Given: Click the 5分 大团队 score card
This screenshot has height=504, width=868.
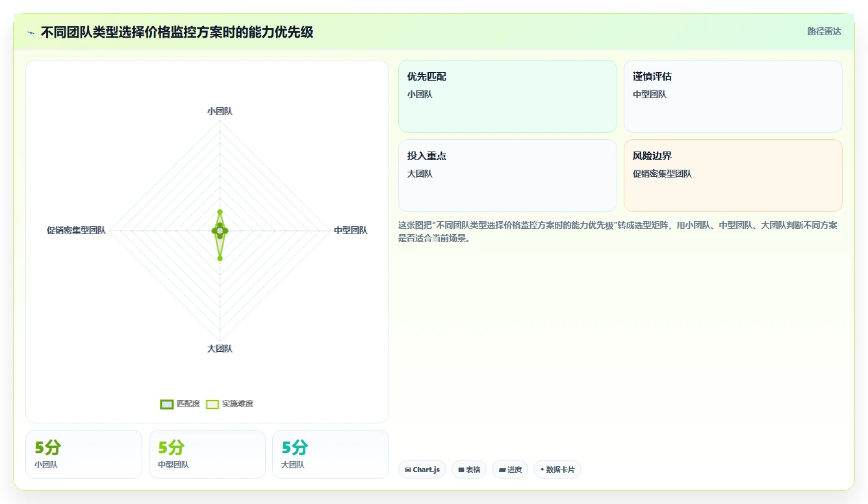Looking at the screenshot, I should click(331, 454).
